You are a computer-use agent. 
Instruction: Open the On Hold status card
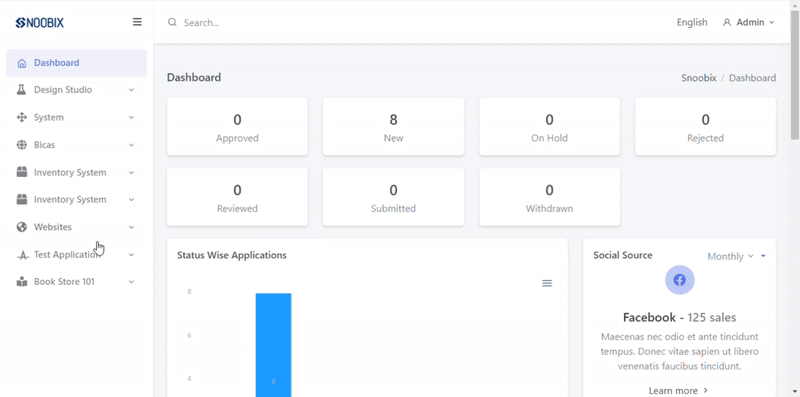click(549, 127)
